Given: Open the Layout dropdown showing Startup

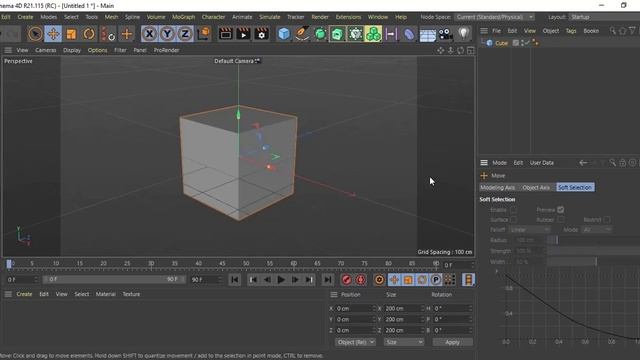Looking at the screenshot, I should click(x=604, y=17).
